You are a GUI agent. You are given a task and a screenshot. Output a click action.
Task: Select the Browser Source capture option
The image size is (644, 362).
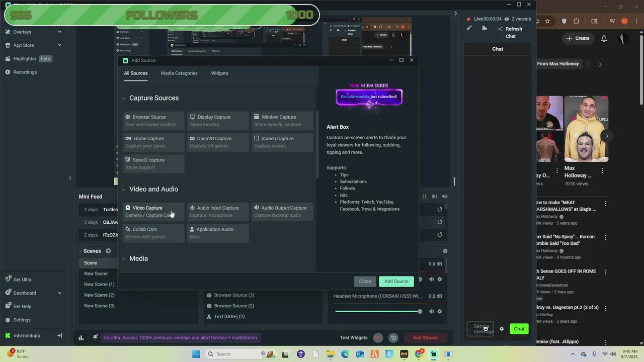coord(153,121)
